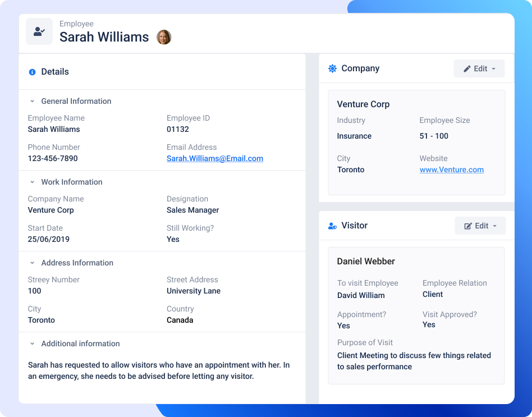This screenshot has height=417, width=532.
Task: Click the start date 25/06/2019
Action: click(x=48, y=239)
